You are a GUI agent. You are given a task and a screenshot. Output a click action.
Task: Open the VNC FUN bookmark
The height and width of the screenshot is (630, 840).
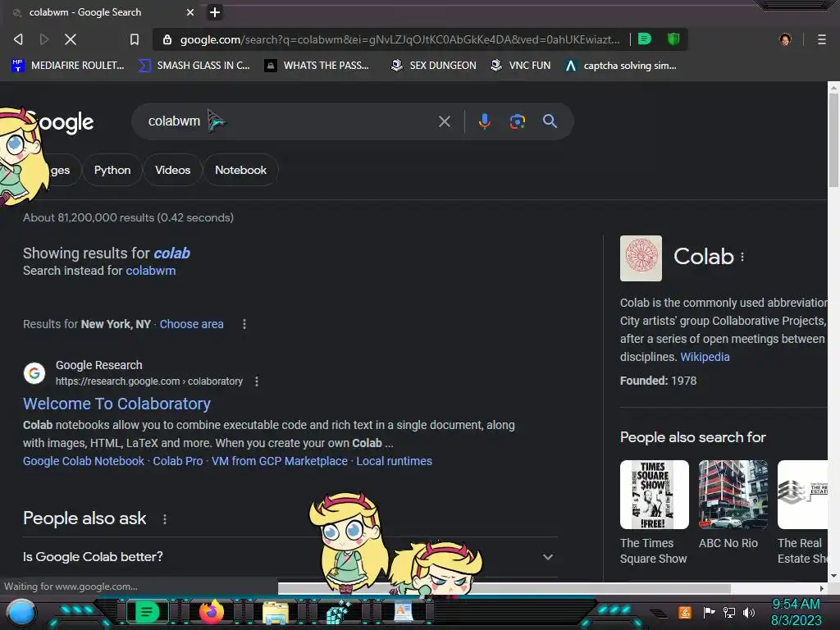click(x=521, y=66)
